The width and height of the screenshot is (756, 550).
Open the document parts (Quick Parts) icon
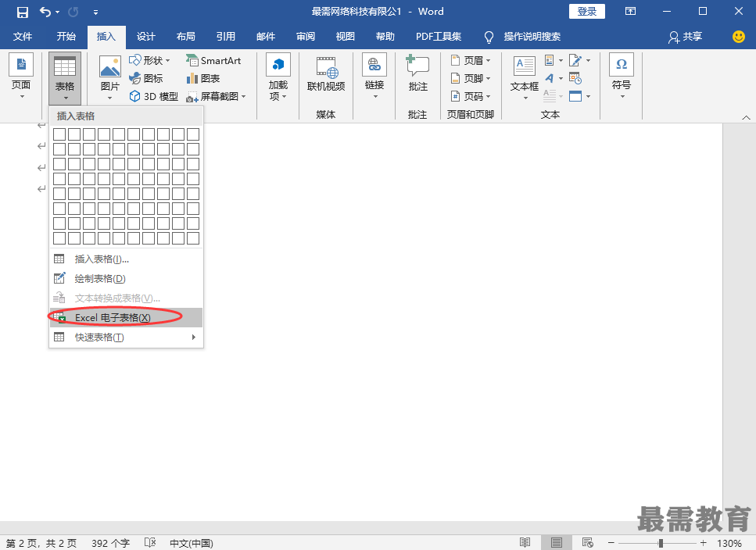coord(554,60)
